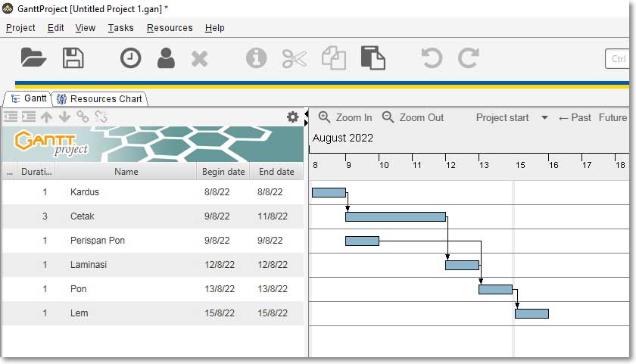Click the Zoom Out button

point(413,117)
